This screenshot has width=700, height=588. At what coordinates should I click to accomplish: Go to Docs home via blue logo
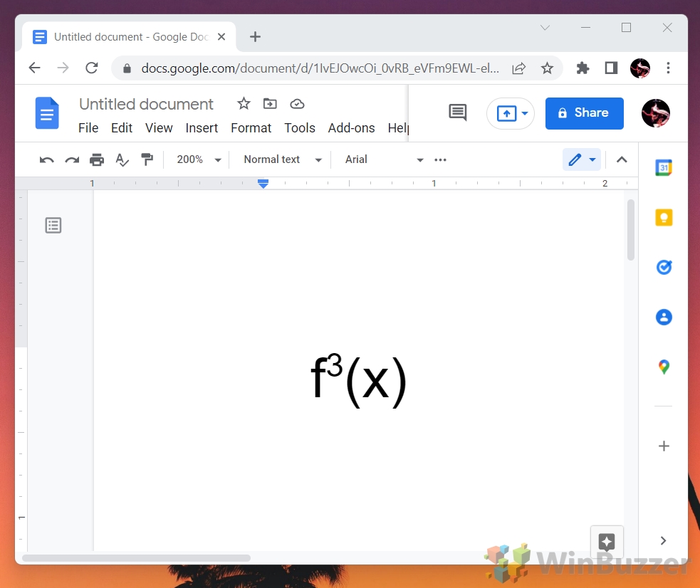(47, 113)
